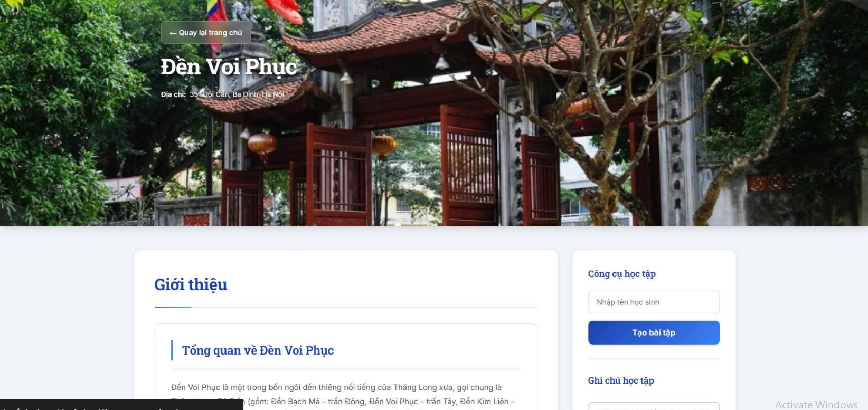Image resolution: width=868 pixels, height=410 pixels.
Task: Click the 'Công cụ học tập' heading
Action: 621,274
